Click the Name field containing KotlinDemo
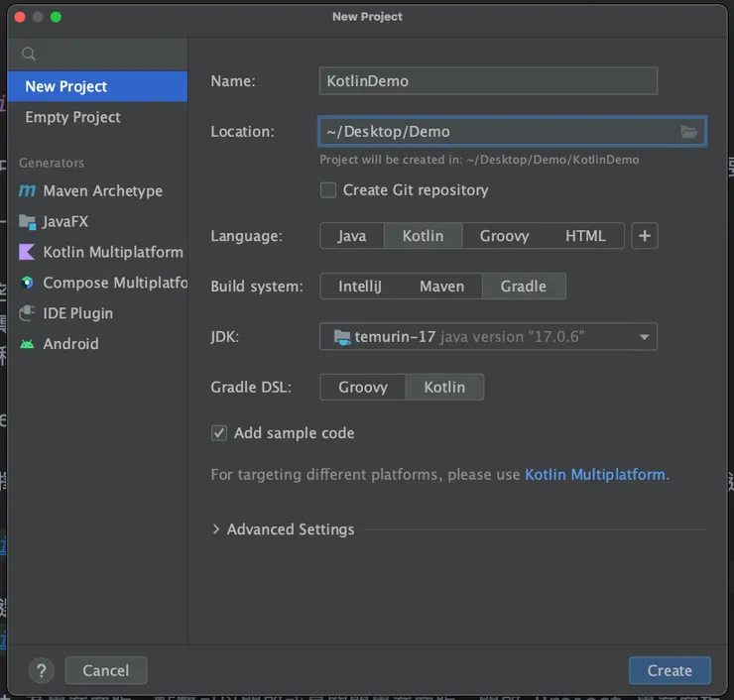 coord(488,81)
